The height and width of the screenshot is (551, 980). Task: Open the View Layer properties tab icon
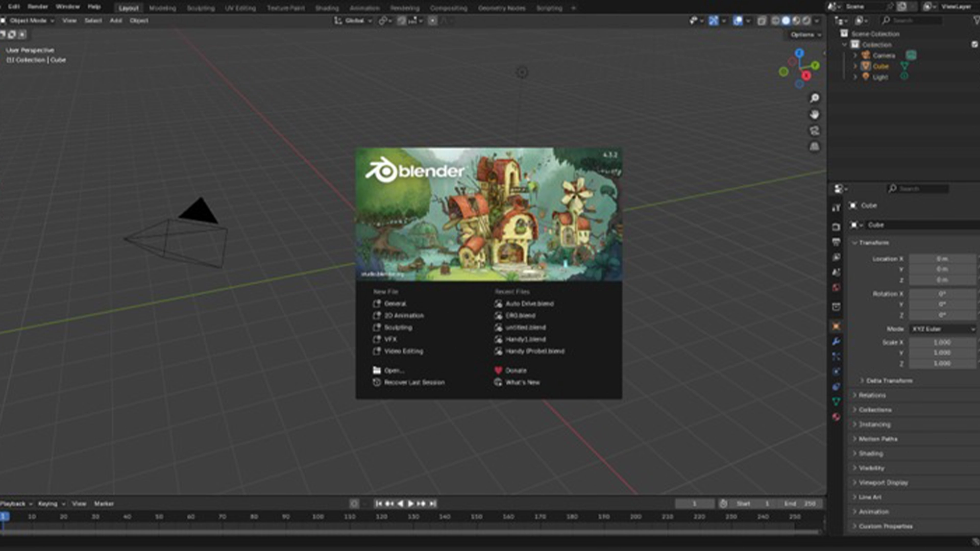[836, 257]
